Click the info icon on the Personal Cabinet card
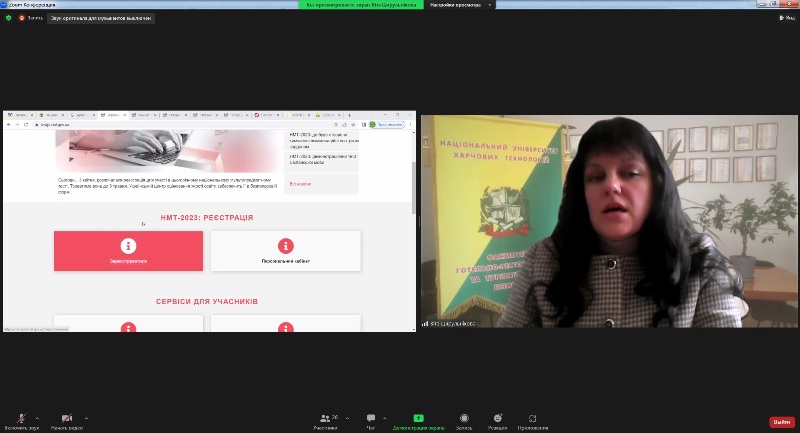This screenshot has height=433, width=800. [286, 246]
